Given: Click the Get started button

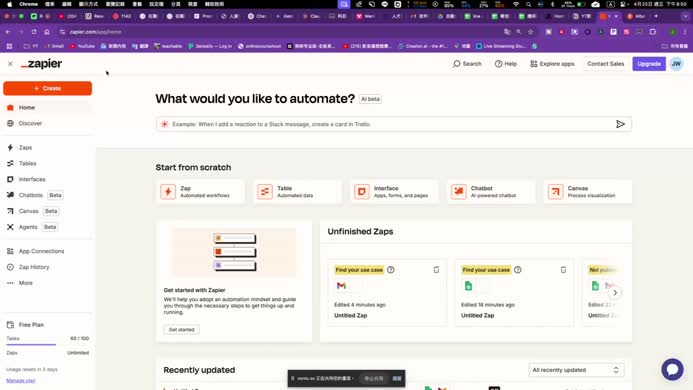Looking at the screenshot, I should pos(181,329).
